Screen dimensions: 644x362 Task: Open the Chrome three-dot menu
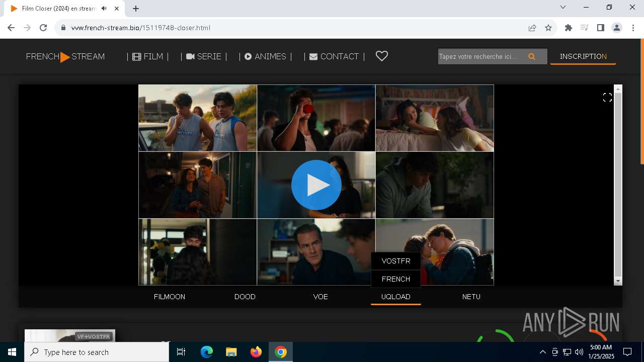pyautogui.click(x=633, y=28)
